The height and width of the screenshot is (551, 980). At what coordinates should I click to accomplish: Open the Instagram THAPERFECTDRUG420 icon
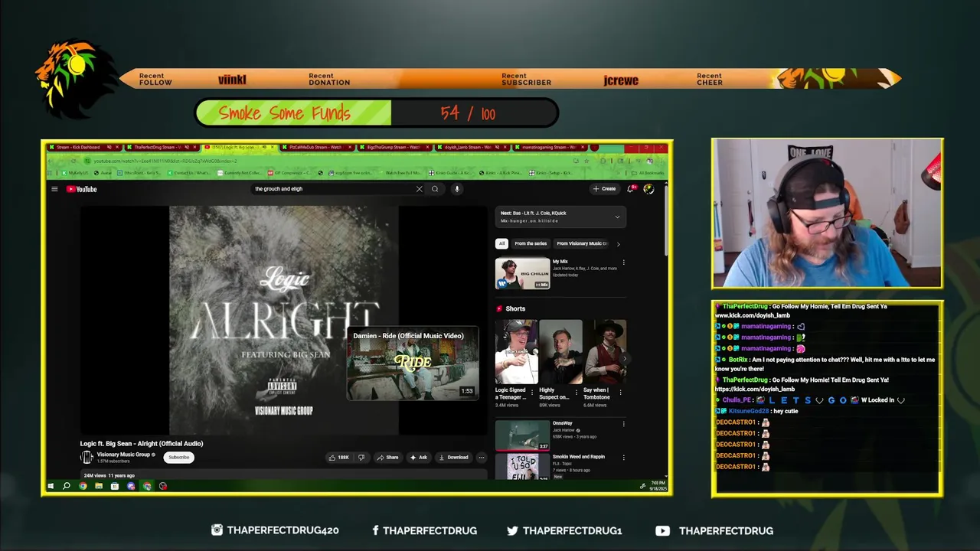coord(217,530)
